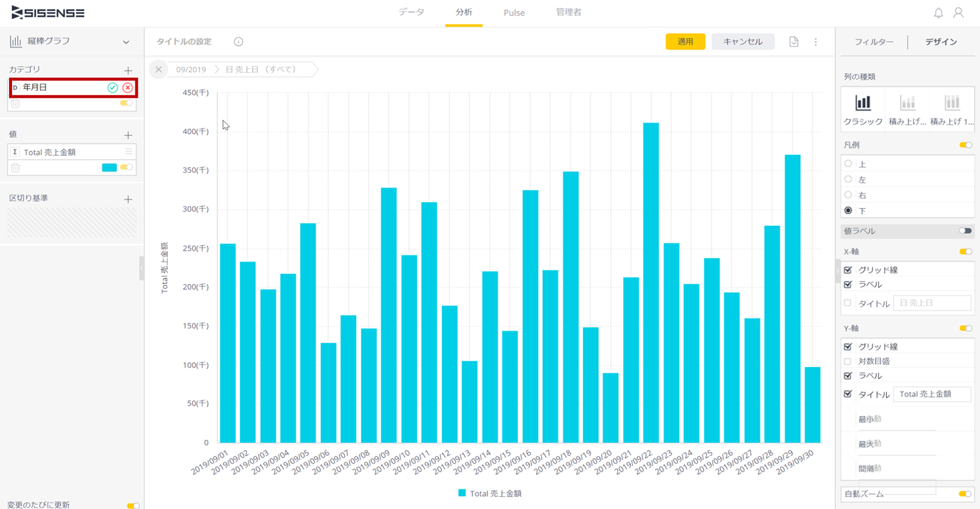Cancel 年月日 rename with red X
This screenshot has width=980, height=509.
[x=128, y=87]
